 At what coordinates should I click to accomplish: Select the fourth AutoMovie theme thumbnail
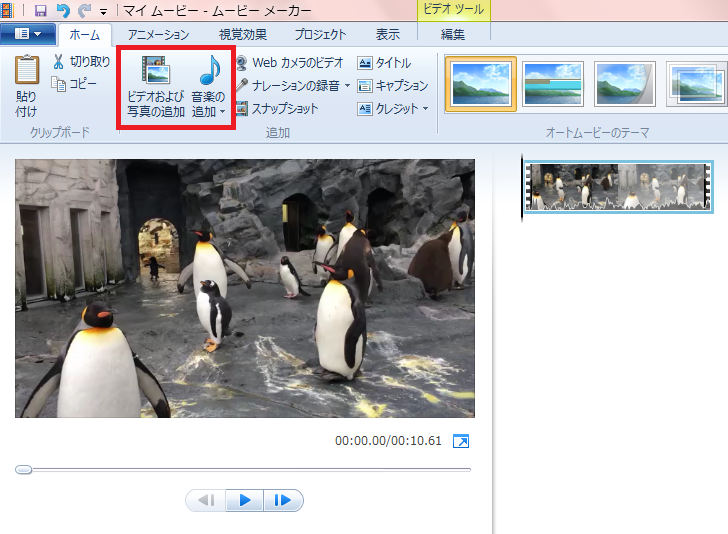coord(696,84)
